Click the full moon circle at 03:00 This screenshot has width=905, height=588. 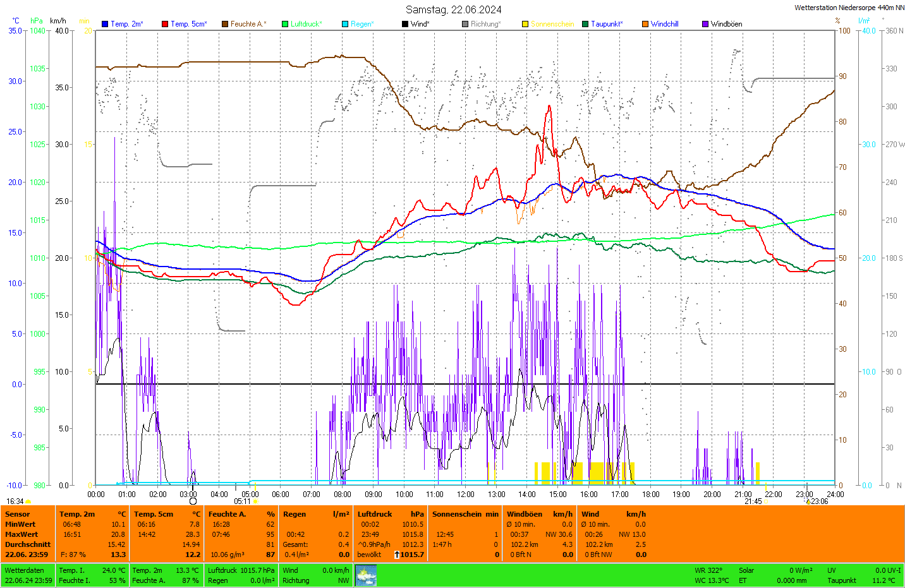click(x=193, y=501)
